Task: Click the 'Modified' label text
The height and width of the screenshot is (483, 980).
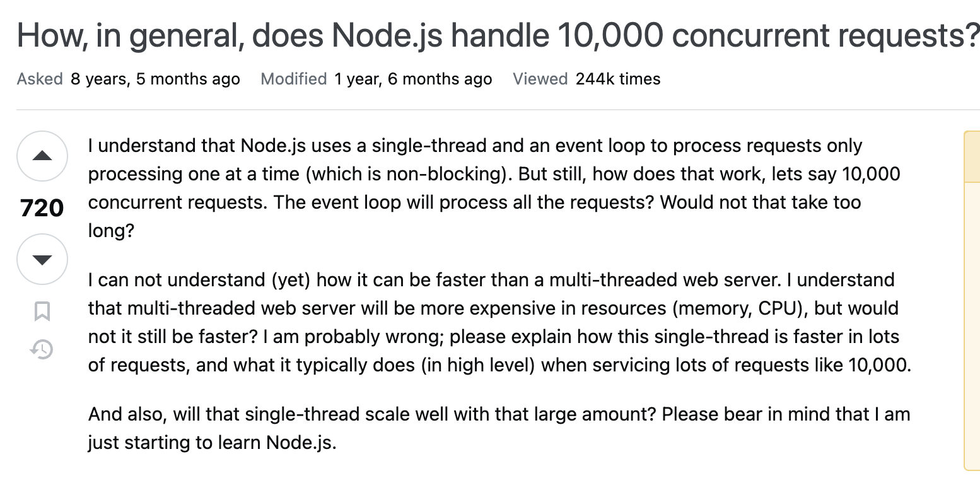Action: 293,79
